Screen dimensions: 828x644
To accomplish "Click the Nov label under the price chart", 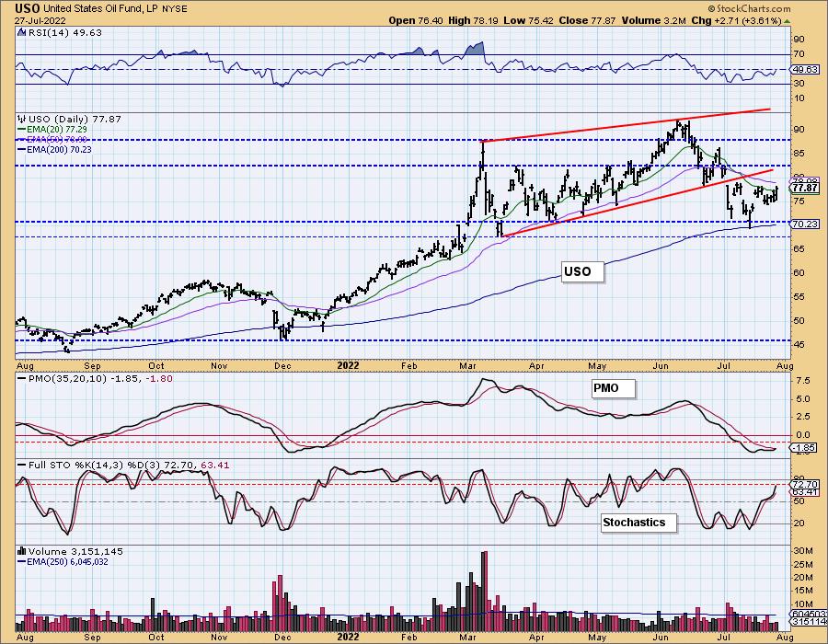I will coord(219,366).
